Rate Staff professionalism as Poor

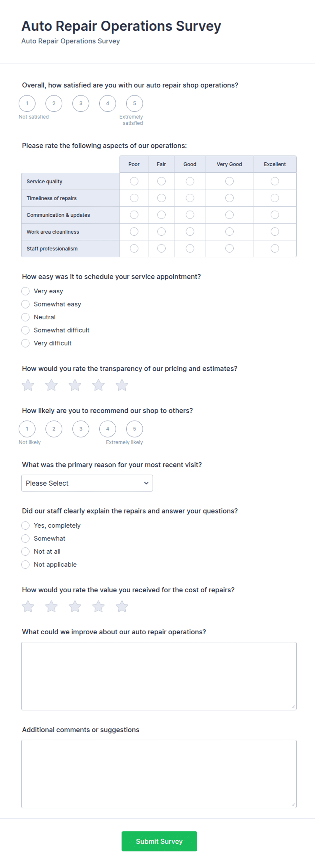(x=134, y=248)
